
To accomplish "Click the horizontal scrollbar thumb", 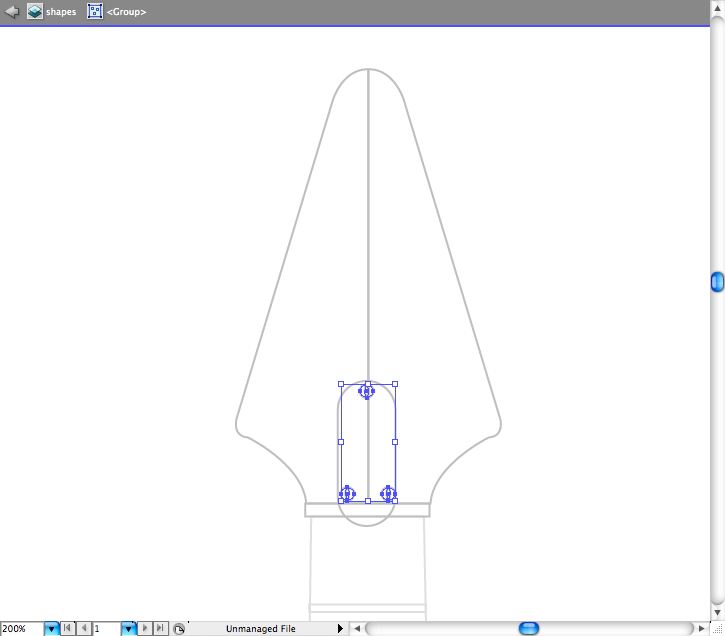I will 529,628.
